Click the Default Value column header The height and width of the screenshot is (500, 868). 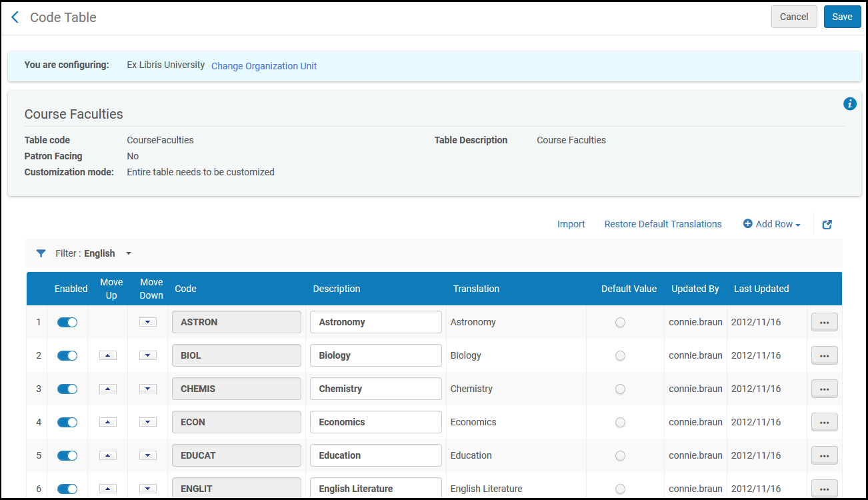(629, 289)
